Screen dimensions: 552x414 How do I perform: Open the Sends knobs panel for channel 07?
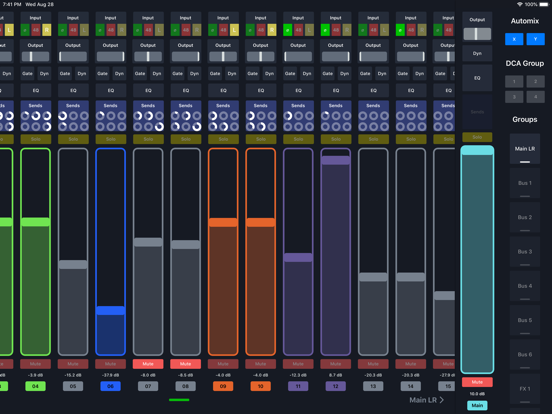tap(148, 116)
